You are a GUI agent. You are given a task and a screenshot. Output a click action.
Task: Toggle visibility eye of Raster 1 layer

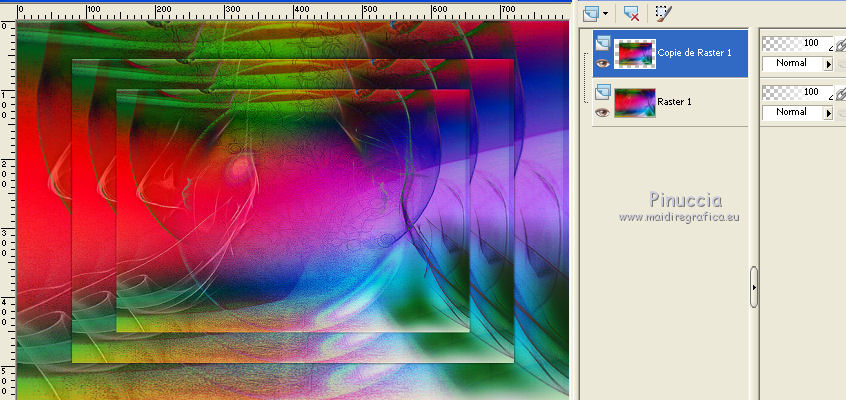point(602,112)
